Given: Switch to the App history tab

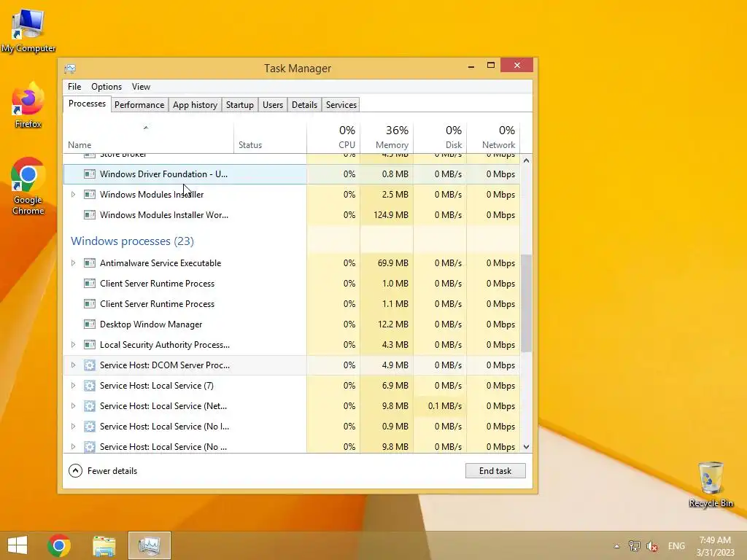Looking at the screenshot, I should (195, 105).
